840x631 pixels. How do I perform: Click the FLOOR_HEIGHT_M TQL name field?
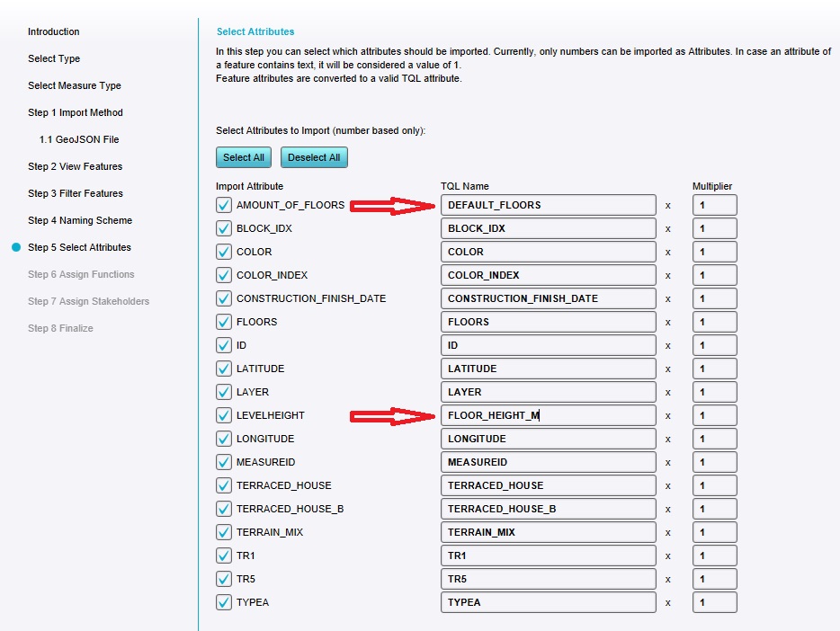(x=548, y=415)
